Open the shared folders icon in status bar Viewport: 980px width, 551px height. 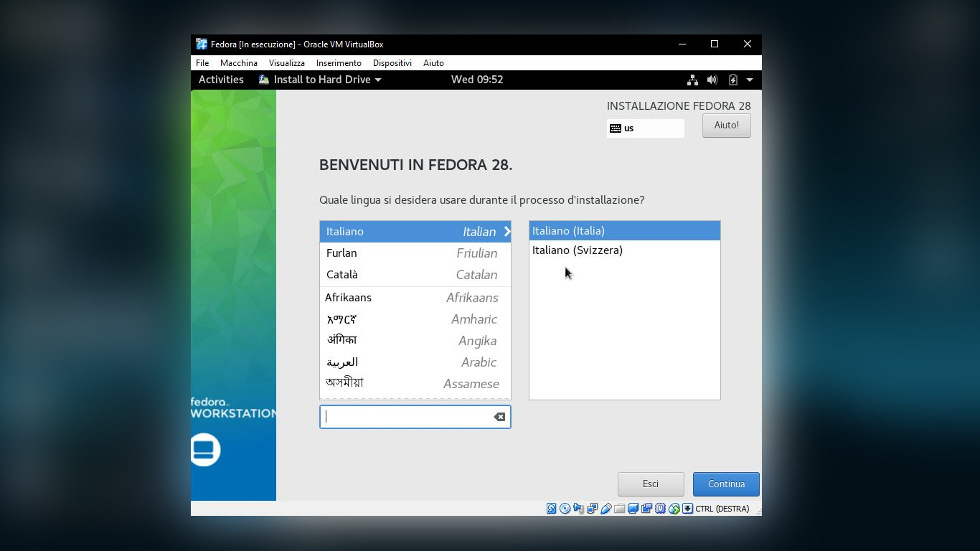click(619, 508)
